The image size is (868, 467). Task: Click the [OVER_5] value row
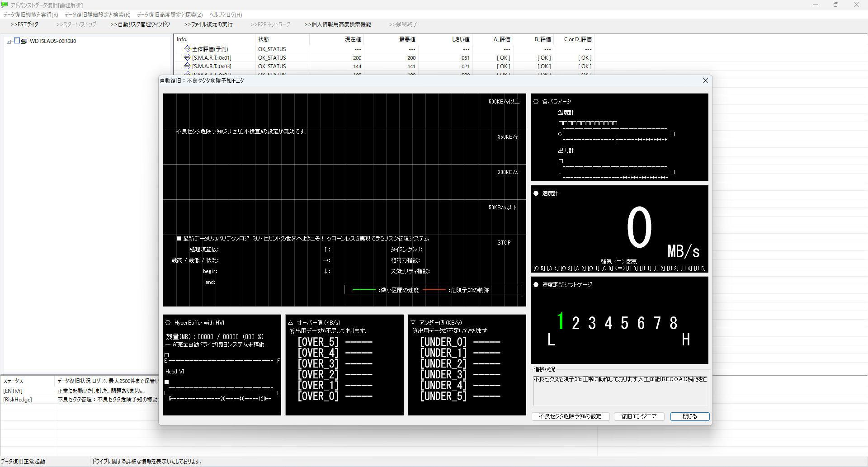(335, 342)
